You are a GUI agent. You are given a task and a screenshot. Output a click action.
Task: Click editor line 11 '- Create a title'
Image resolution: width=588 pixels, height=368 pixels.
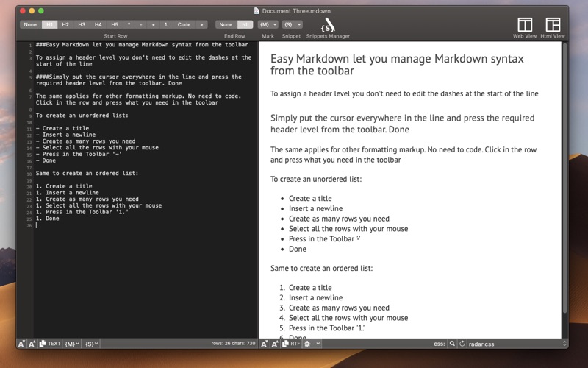(x=62, y=128)
